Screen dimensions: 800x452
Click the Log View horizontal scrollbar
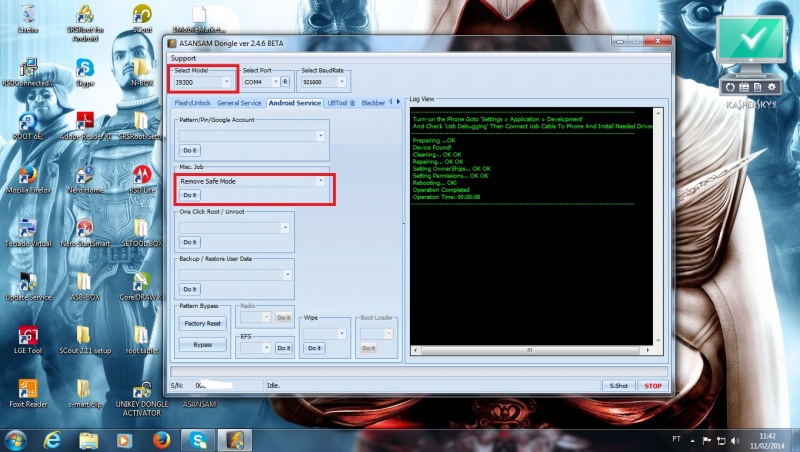(531, 350)
